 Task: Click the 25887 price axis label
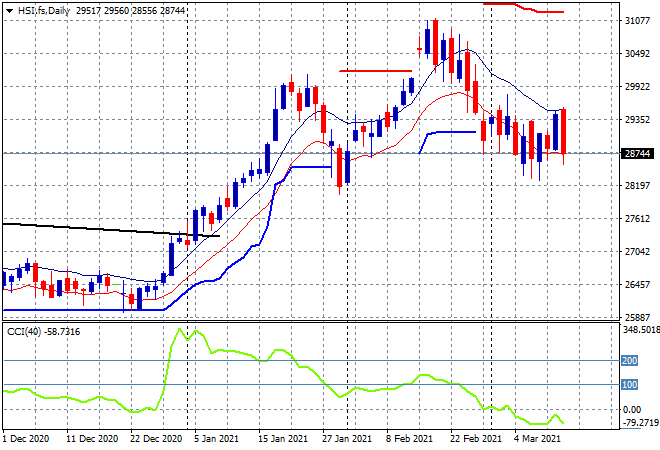pyautogui.click(x=637, y=317)
